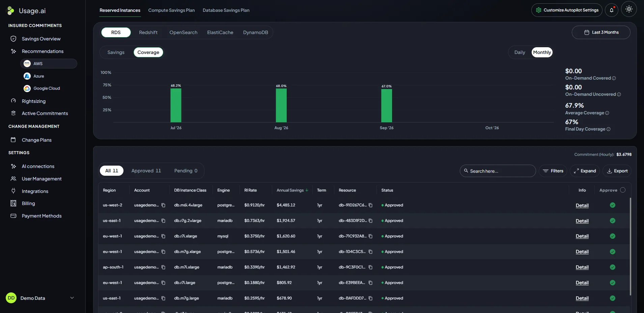The width and height of the screenshot is (644, 313).
Task: Toggle Approve all checkbox in header
Action: tap(623, 190)
